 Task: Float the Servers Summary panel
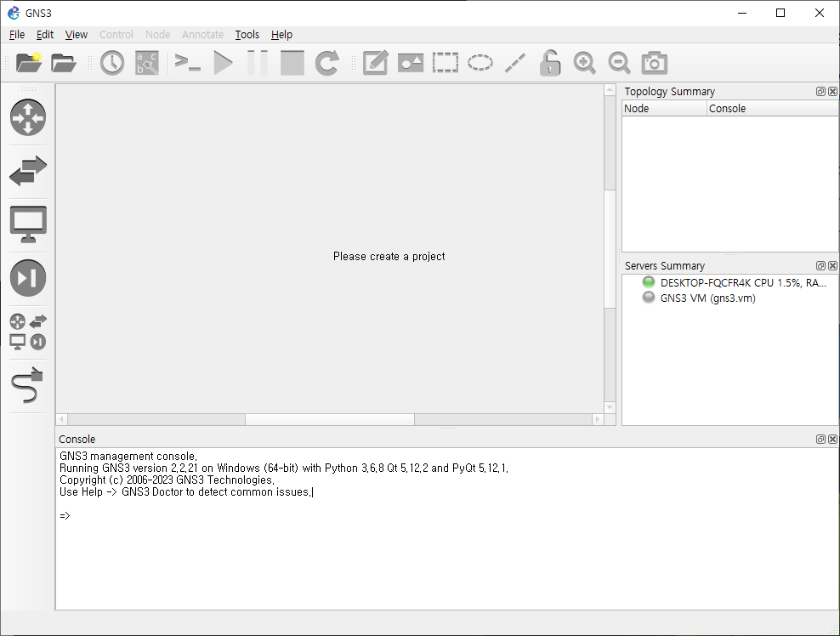(x=820, y=266)
